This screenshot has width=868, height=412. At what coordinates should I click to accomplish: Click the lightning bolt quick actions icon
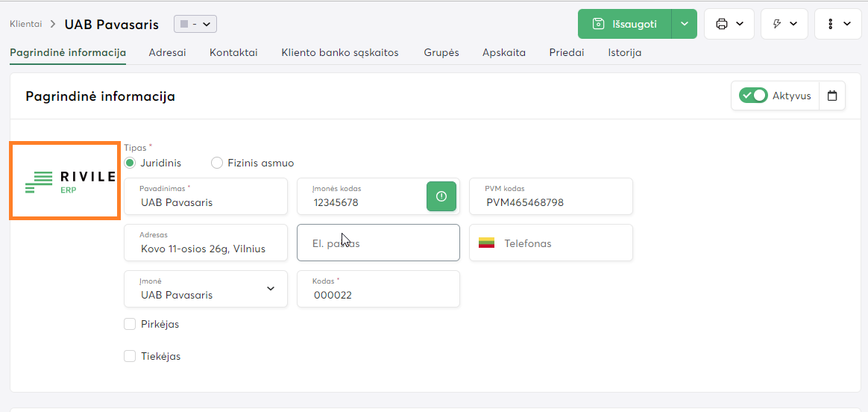(x=777, y=24)
